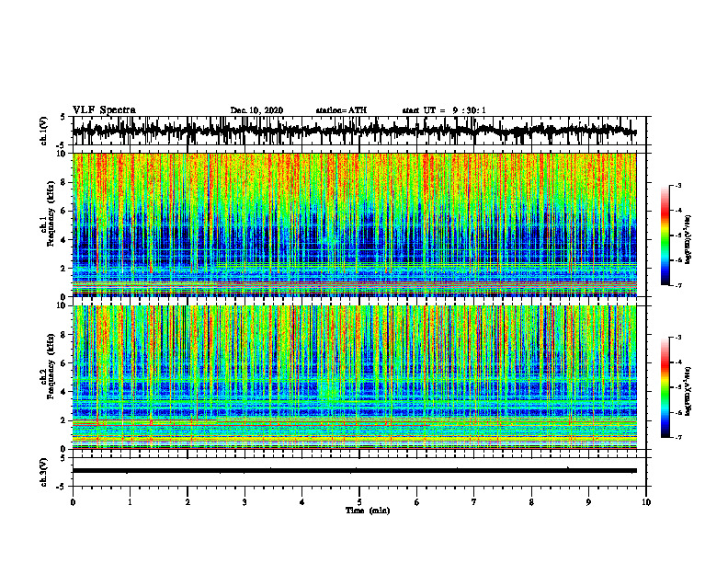Viewport: 728px width, 563px height.
Task: Click the ch.1 voltage waveform trace panel
Action: pos(359,131)
